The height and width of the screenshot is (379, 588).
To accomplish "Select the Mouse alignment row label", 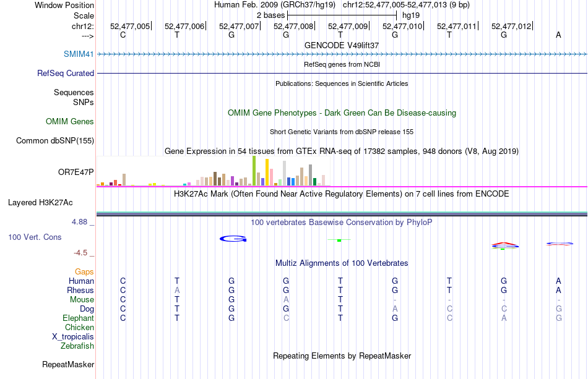I will [82, 300].
